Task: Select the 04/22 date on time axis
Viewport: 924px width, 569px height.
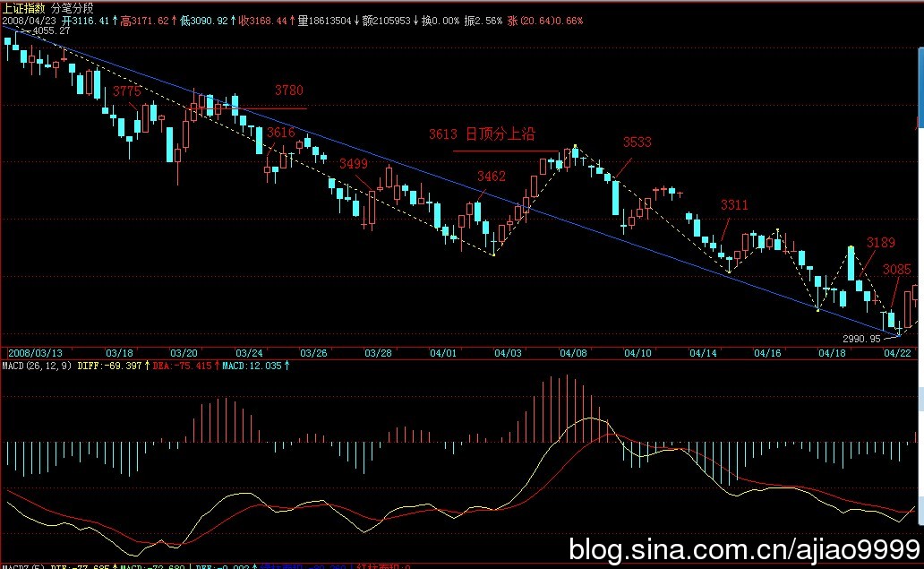Action: point(897,353)
